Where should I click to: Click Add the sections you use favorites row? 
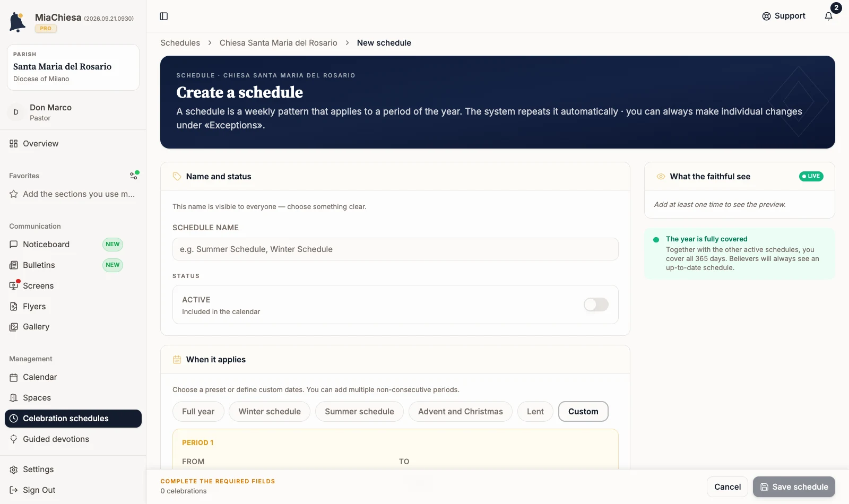(73, 194)
